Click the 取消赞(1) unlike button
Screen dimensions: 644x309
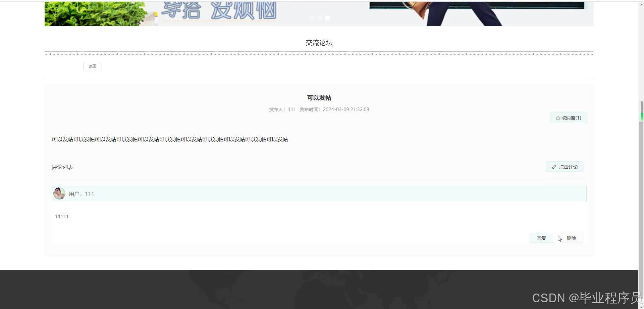coord(568,118)
